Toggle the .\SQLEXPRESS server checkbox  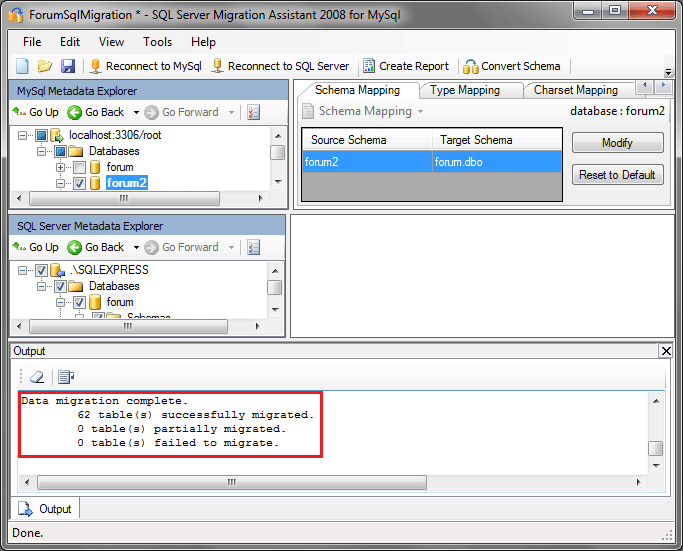(41, 270)
